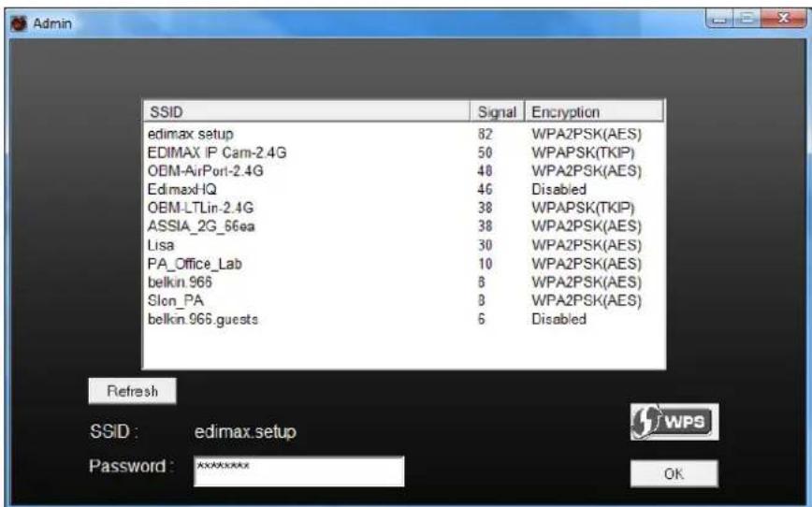Screen dimensions: 812x507
Task: Sort list by Signal column header
Action: click(497, 111)
